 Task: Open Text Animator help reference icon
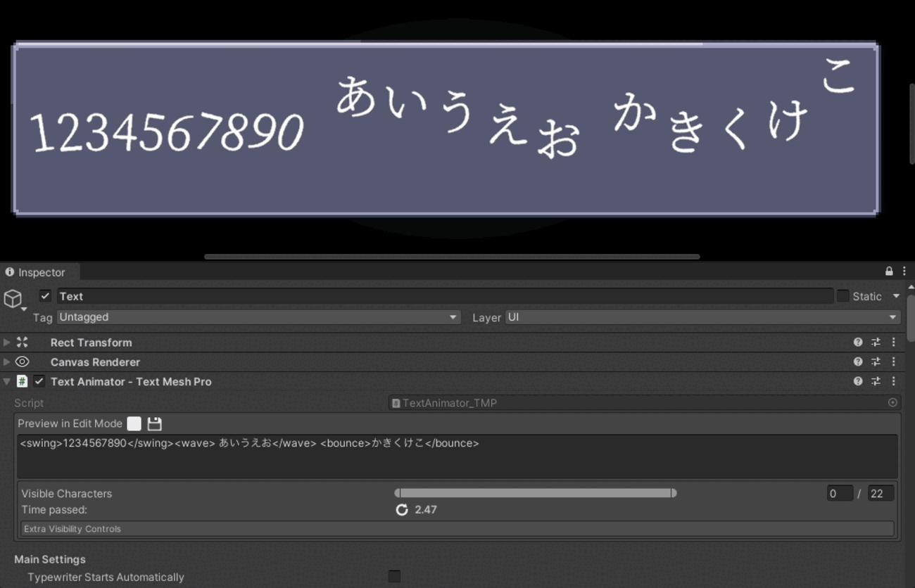pos(858,381)
